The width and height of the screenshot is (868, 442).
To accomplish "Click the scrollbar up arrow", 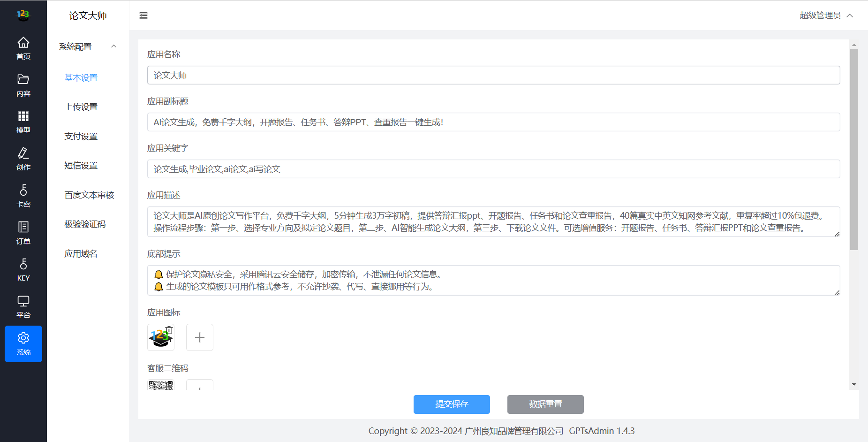I will [x=854, y=45].
